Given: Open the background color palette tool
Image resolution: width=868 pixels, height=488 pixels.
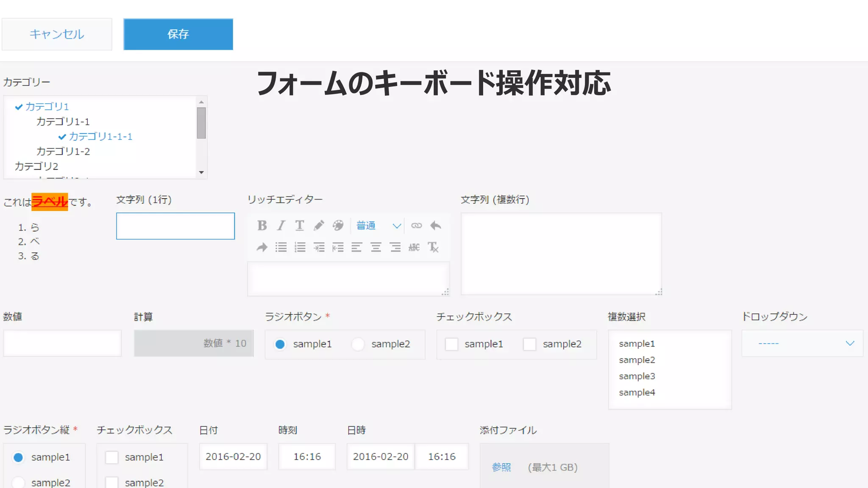Looking at the screenshot, I should pyautogui.click(x=338, y=225).
